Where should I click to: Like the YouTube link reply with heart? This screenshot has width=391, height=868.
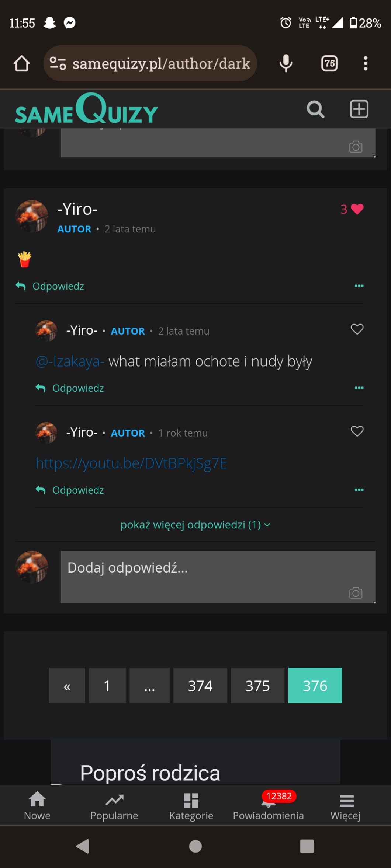coord(357,431)
